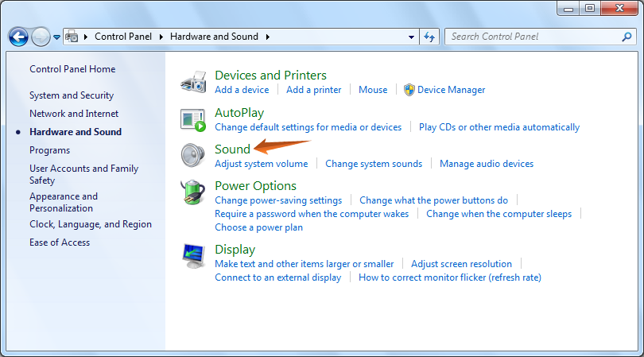Open Appearance and Personalization
This screenshot has width=644, height=357.
click(x=64, y=202)
